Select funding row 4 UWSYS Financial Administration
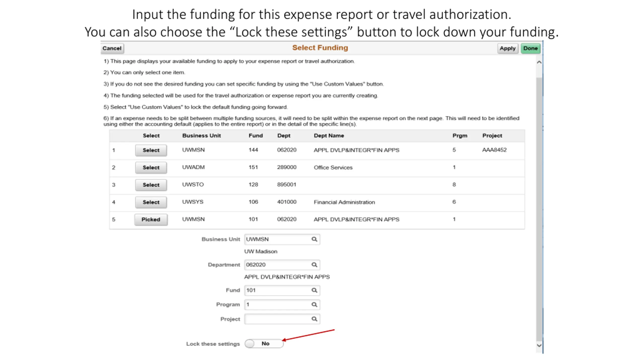Screen dimensions: 644x362 click(x=151, y=202)
